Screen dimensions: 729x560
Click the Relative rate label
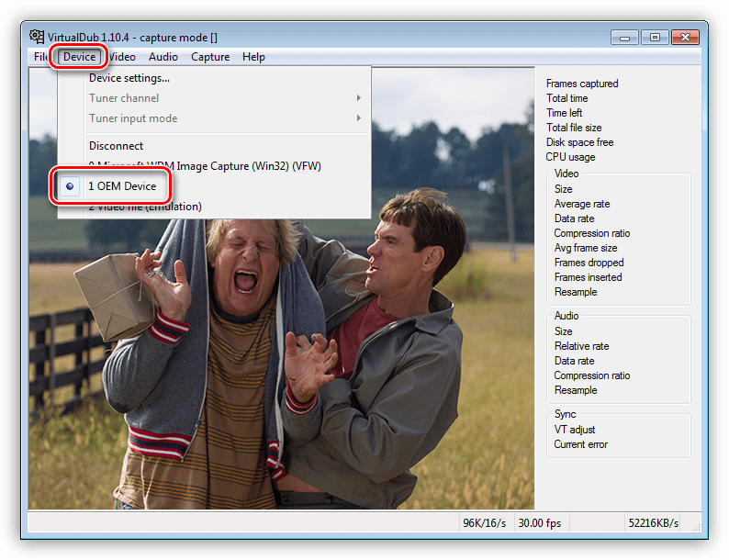click(581, 346)
